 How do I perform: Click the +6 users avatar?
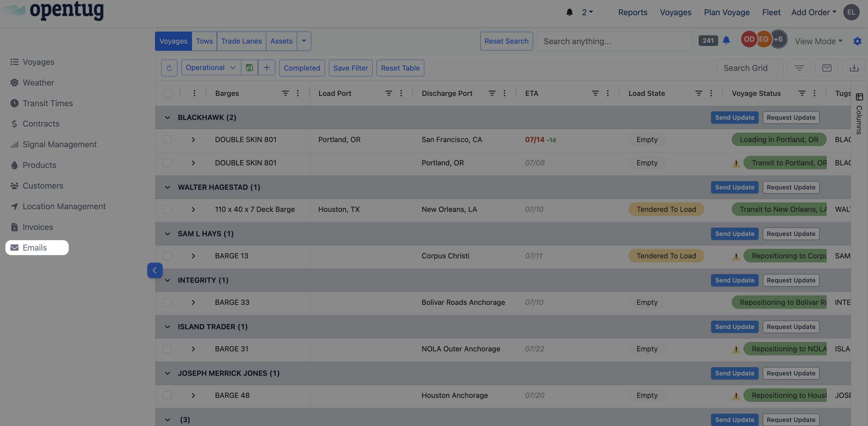click(x=778, y=39)
